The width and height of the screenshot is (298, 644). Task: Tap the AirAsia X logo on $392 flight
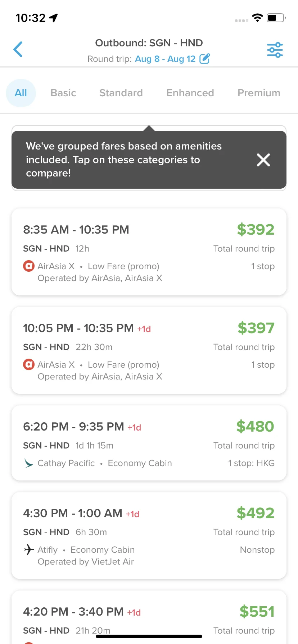tap(29, 266)
